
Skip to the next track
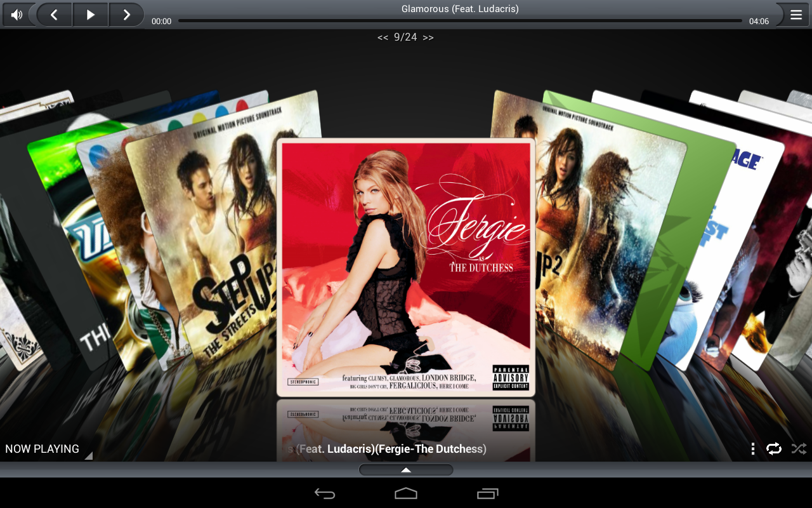point(126,15)
